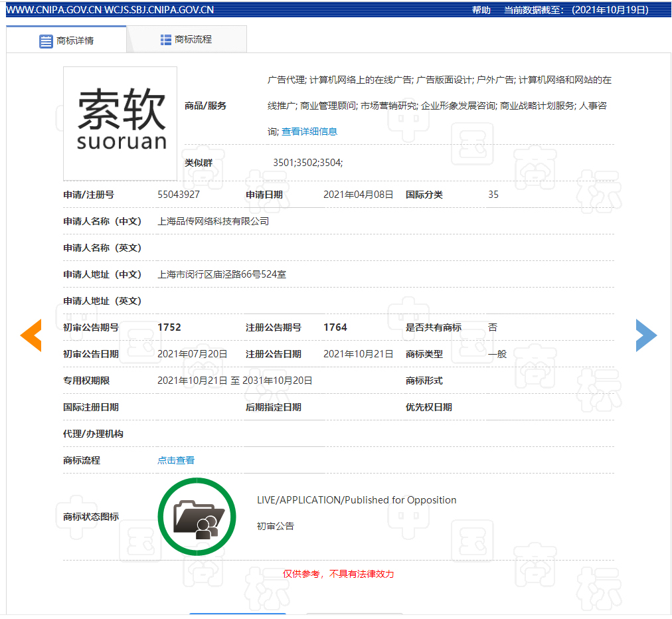Select the right arrow to view next trademark
Screen dimensions: 672x619
(x=646, y=335)
